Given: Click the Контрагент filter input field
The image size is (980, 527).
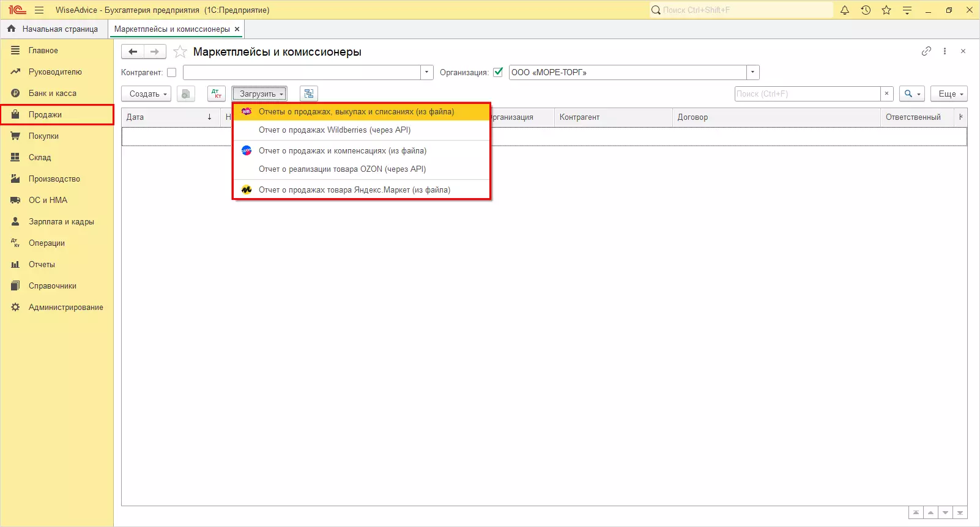Looking at the screenshot, I should [x=302, y=72].
